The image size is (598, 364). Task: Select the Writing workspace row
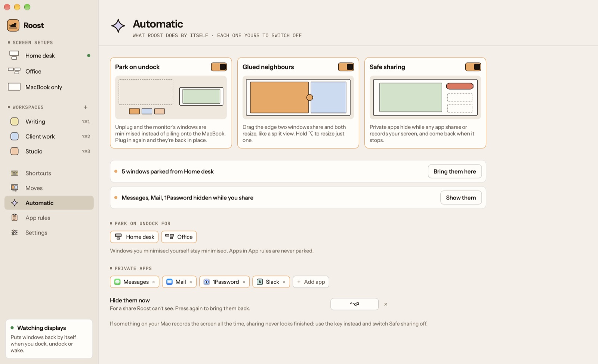tap(49, 121)
